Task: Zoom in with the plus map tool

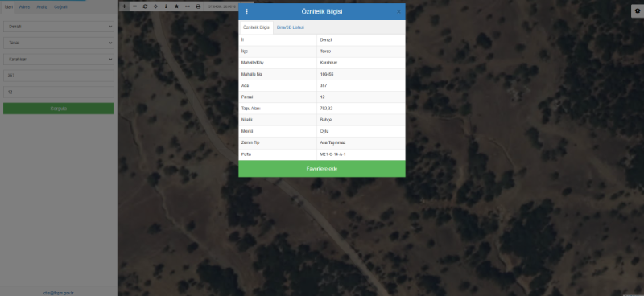Action: [125, 6]
